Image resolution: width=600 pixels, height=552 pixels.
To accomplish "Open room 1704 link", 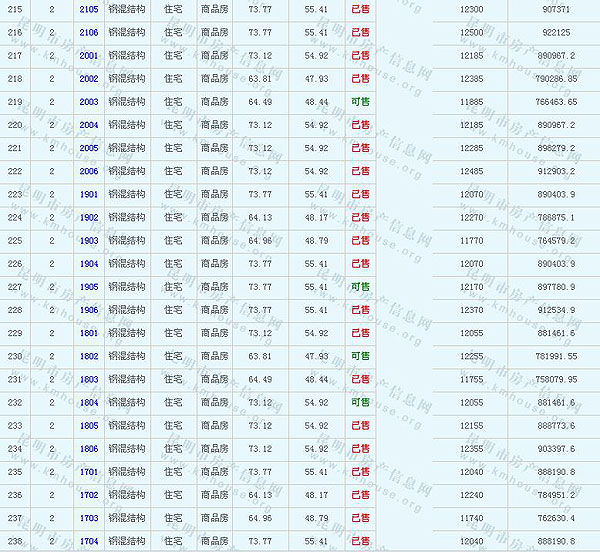I will pos(88,541).
